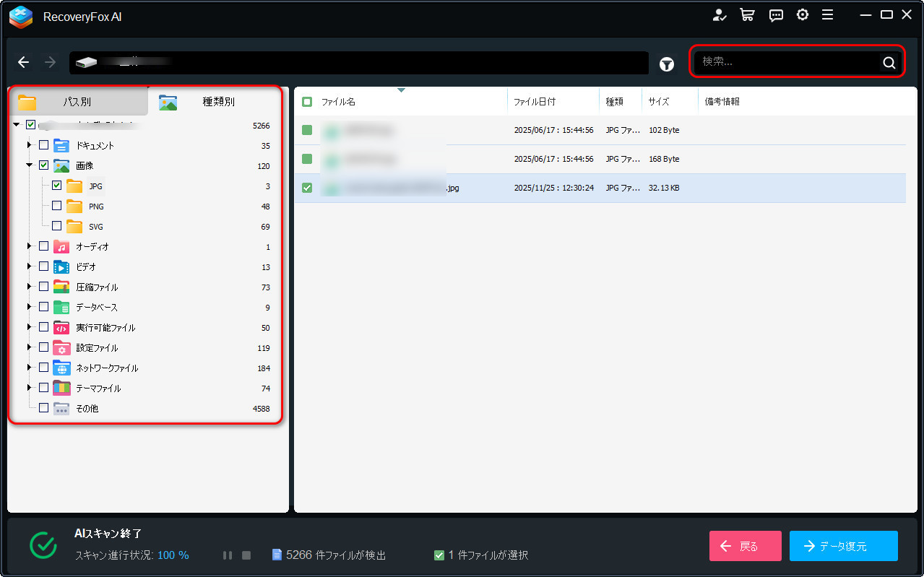This screenshot has width=924, height=577.
Task: Pause the scan with pause button
Action: point(228,555)
